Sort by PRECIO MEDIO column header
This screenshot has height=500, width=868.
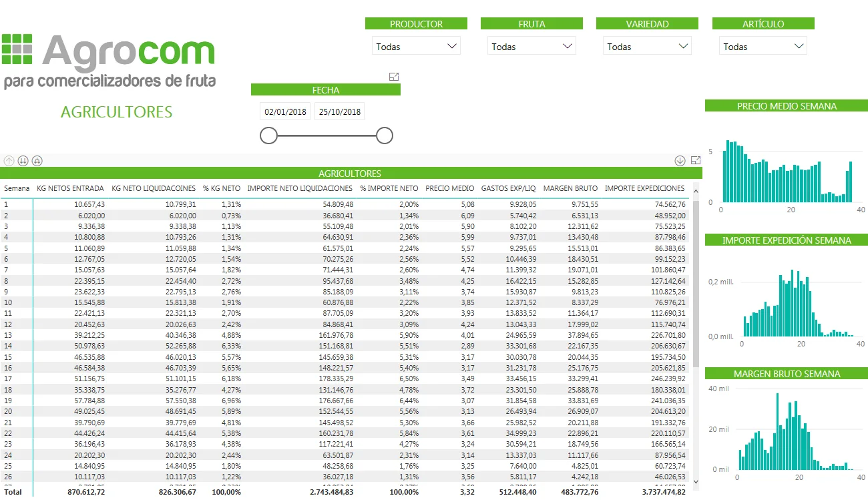coord(450,188)
